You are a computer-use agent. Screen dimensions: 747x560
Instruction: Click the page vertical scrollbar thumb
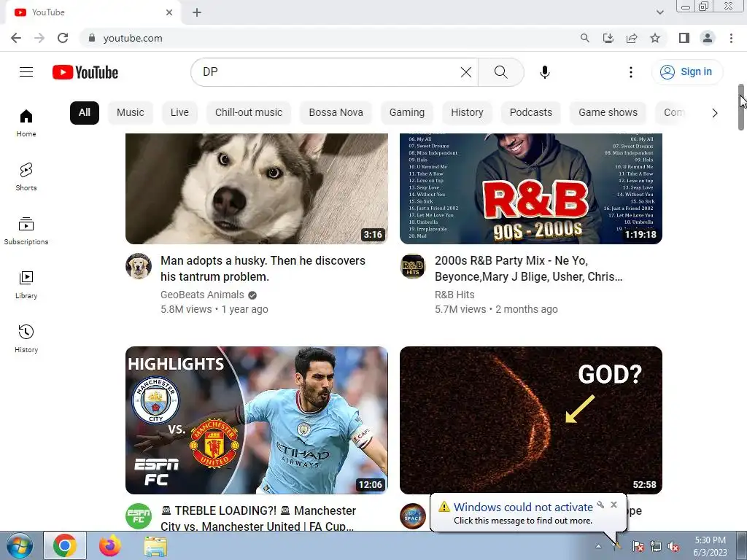741,107
